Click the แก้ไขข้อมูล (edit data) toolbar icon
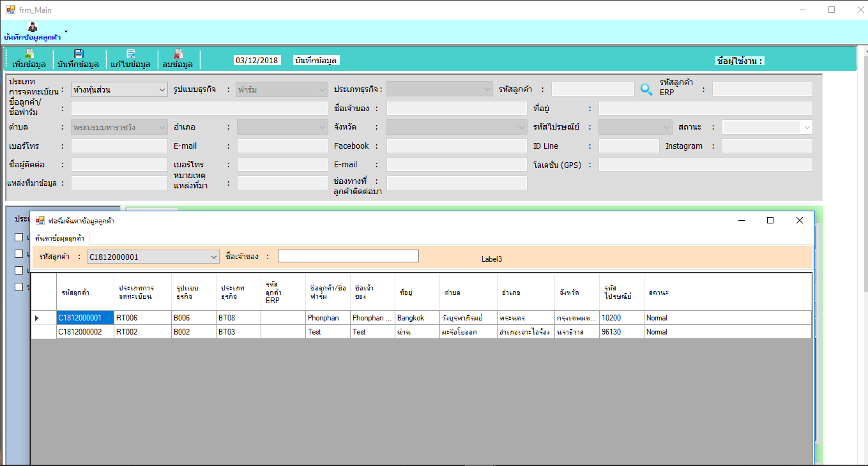Screen dimensions: 868x466 131,54
